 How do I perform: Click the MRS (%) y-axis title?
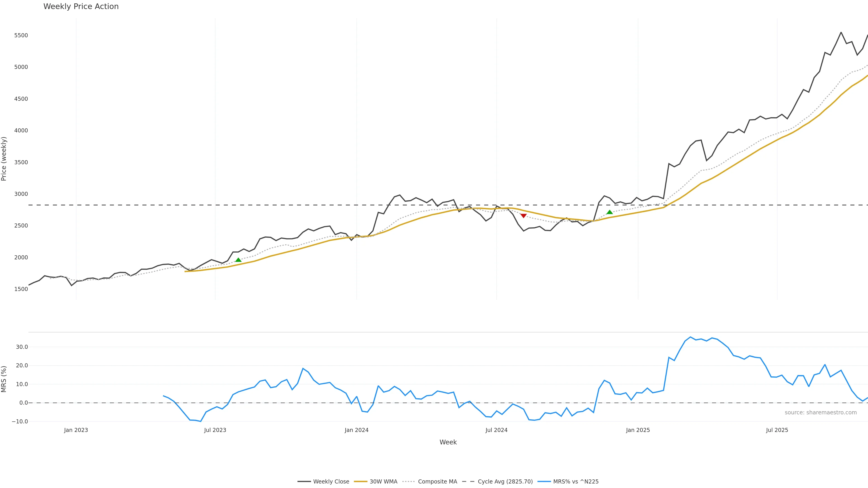4,379
